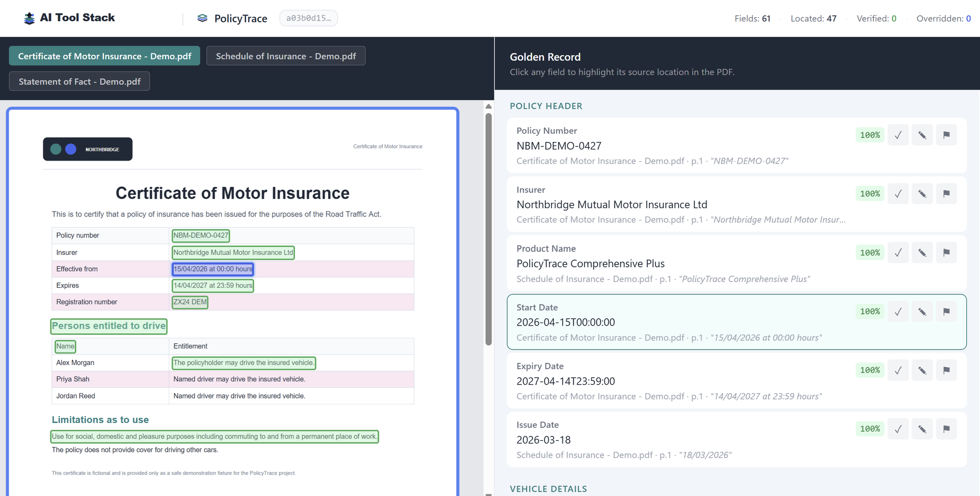Click the AI Tool Stack logo icon

[29, 18]
